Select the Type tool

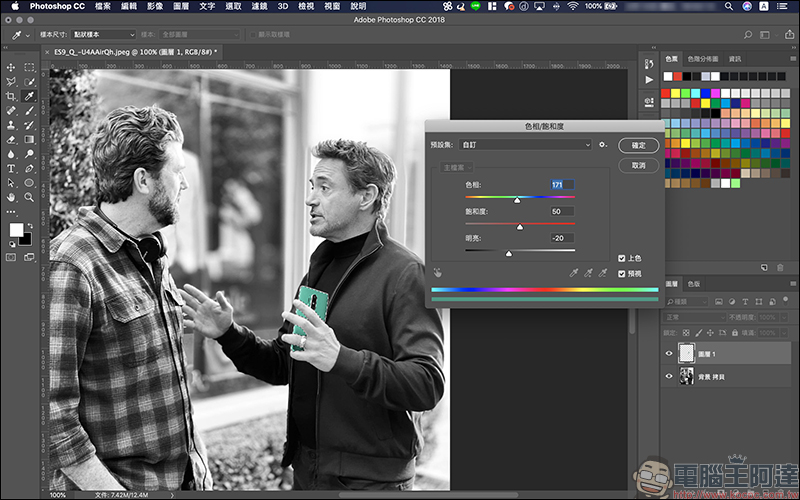11,168
